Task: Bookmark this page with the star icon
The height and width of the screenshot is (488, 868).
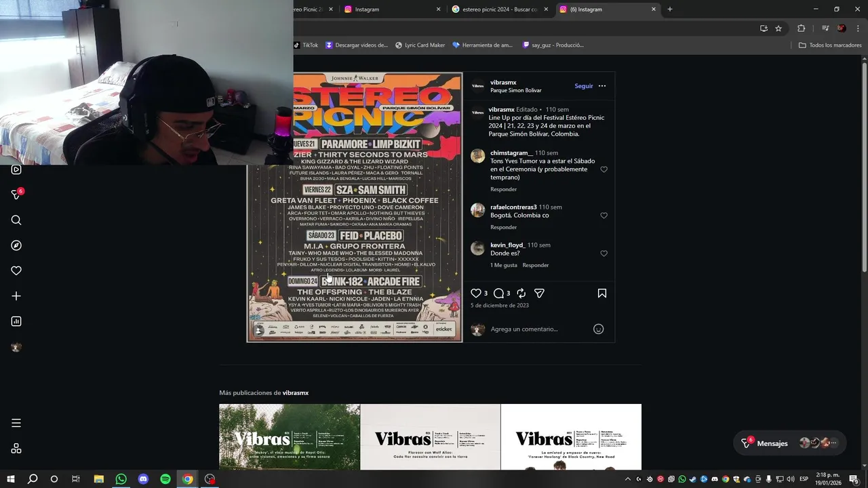Action: pos(778,28)
